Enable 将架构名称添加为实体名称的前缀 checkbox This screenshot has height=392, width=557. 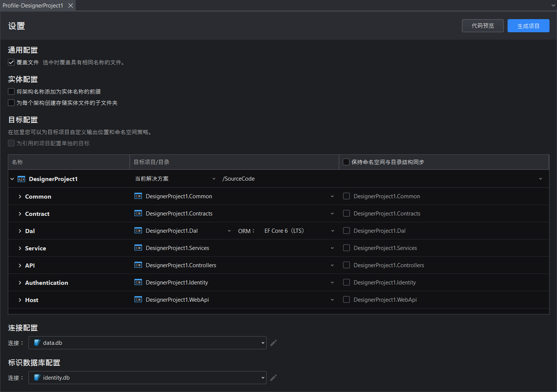11,91
